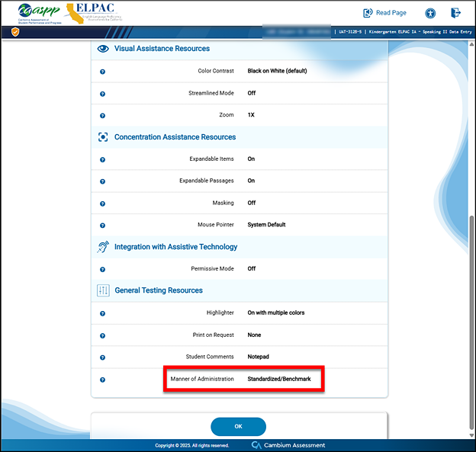Click the 'Student Comments' label
The width and height of the screenshot is (476, 452).
pos(210,357)
